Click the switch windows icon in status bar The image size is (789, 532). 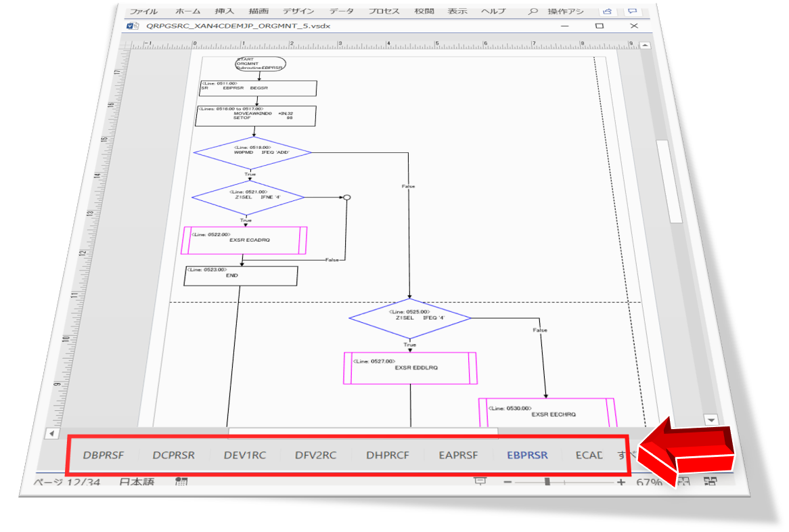(x=711, y=482)
